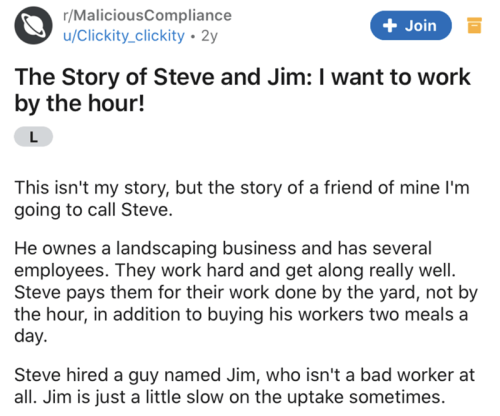
Task: Click the word "Join" on blue button
Action: [x=421, y=26]
